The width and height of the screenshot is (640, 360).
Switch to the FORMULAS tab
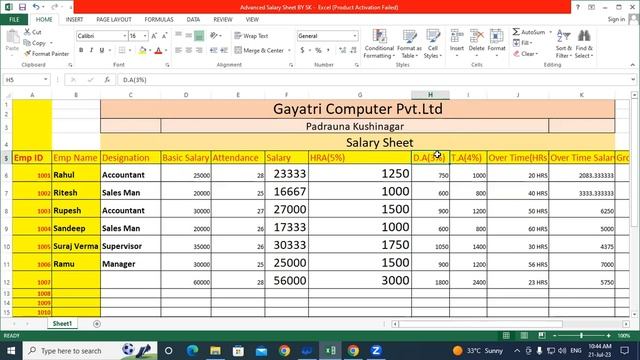pyautogui.click(x=159, y=19)
